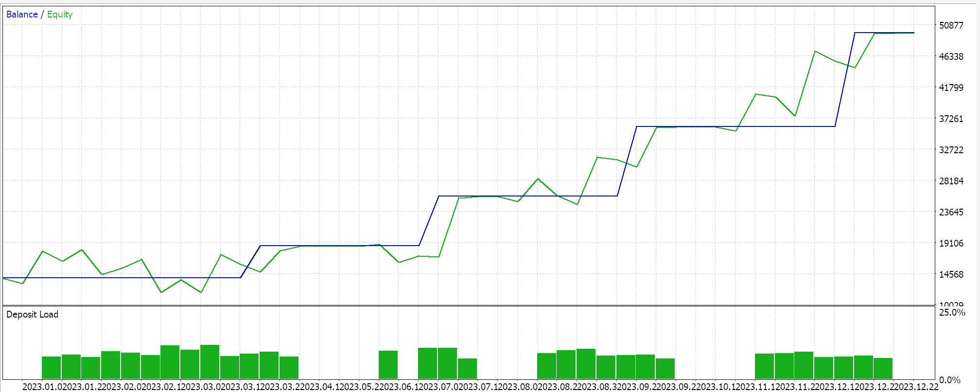
Task: Select the 14568 axis value
Action: click(x=951, y=274)
